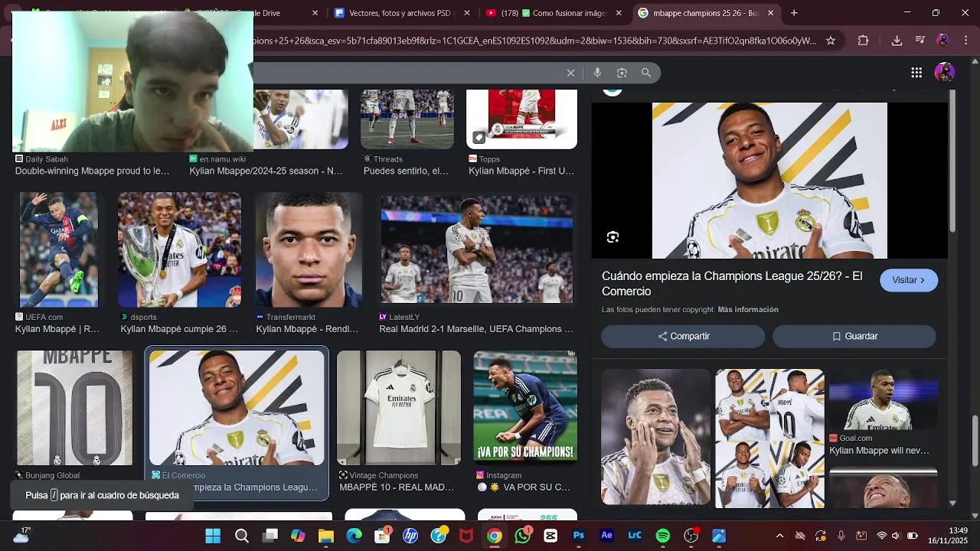980x551 pixels.
Task: Click the Chrome profile avatar in the toolbar
Action: click(x=943, y=41)
